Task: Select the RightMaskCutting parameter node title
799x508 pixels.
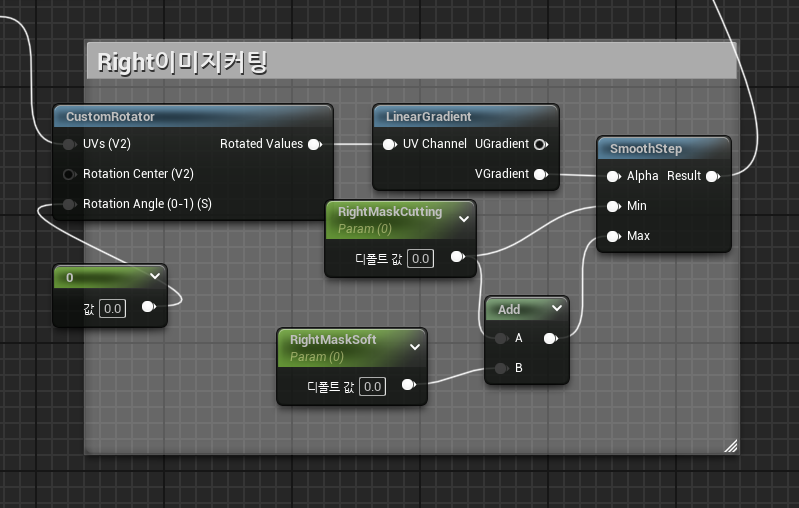Action: pos(390,211)
